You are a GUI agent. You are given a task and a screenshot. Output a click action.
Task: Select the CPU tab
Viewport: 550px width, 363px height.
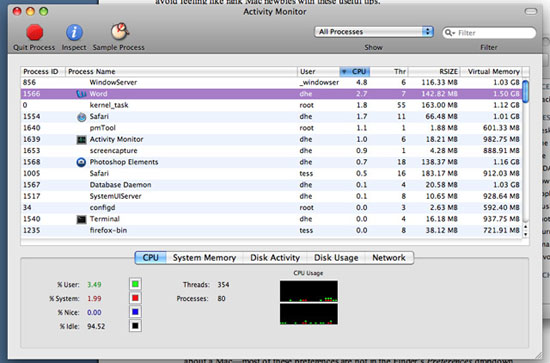[x=150, y=258]
